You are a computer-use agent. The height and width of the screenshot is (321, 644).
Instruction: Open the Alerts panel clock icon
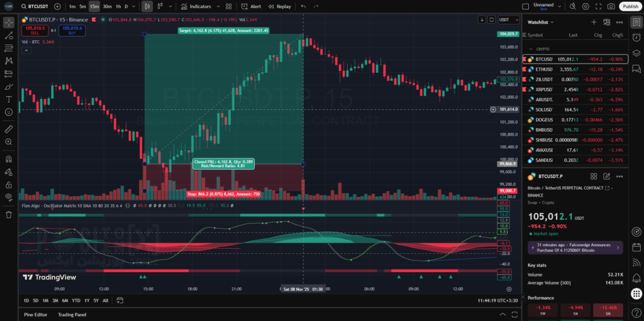pyautogui.click(x=636, y=37)
